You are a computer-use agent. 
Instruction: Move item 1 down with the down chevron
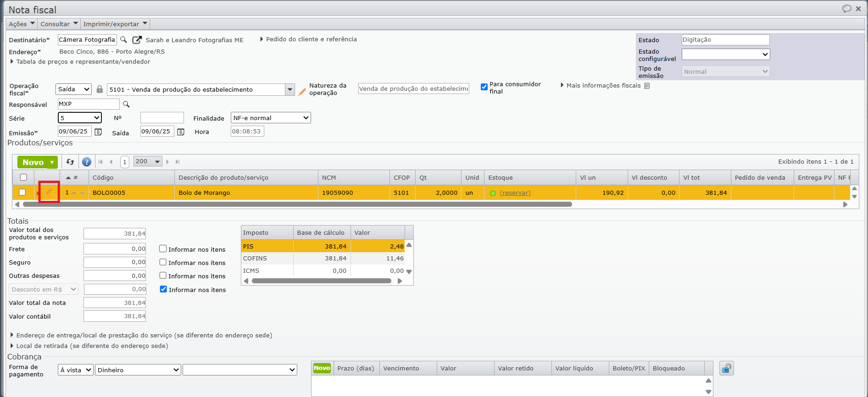[82, 193]
